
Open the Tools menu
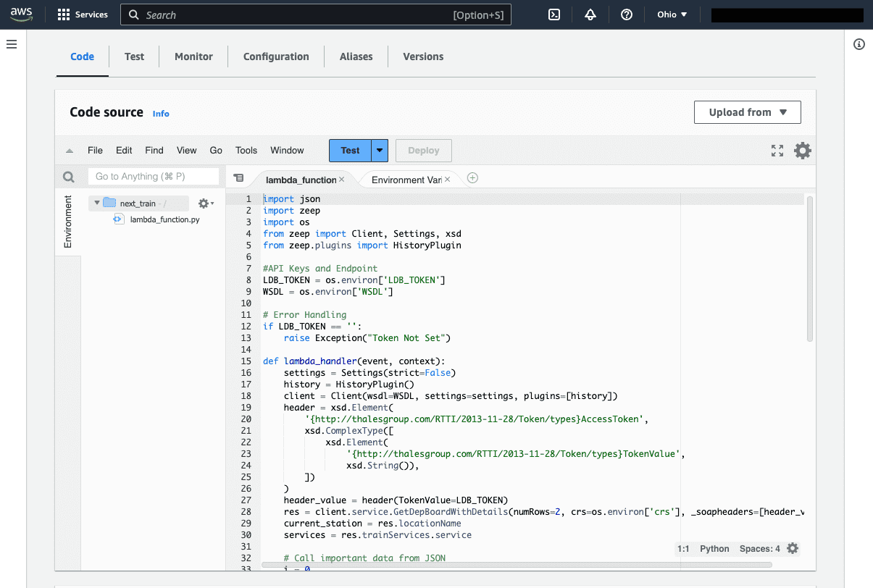(x=246, y=151)
